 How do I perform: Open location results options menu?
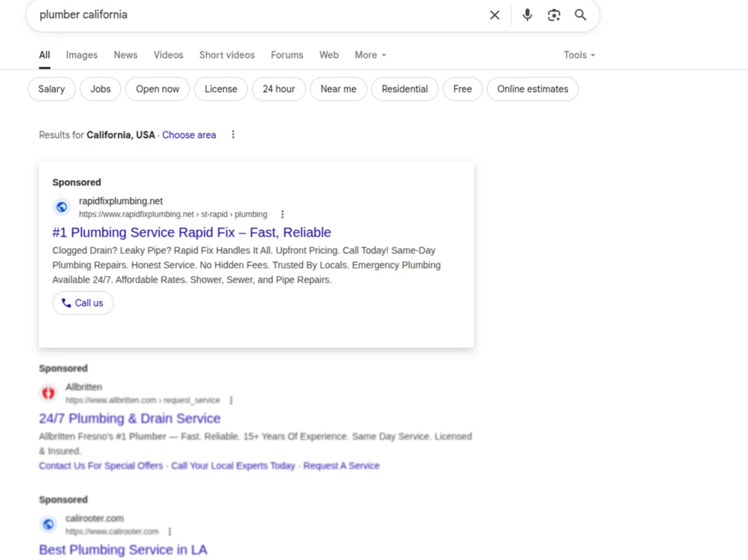(x=234, y=135)
